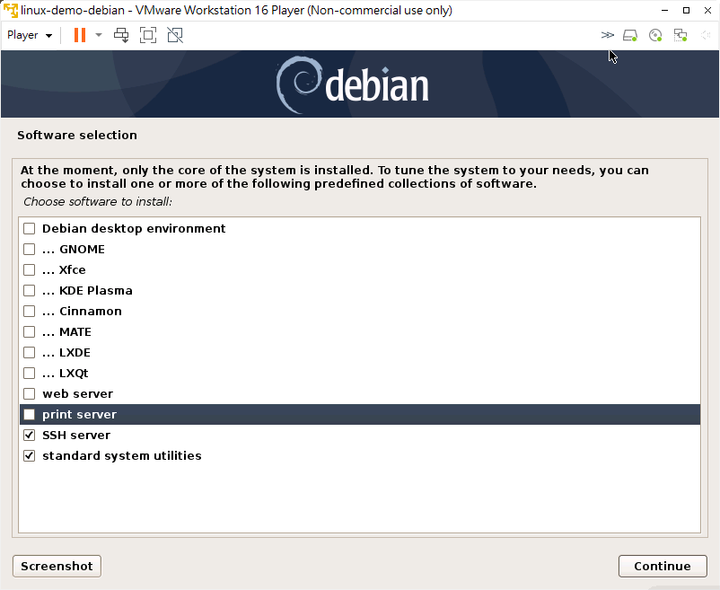Check the Debian desktop environment checkbox
Viewport: 720px width, 590px height.
coord(29,228)
